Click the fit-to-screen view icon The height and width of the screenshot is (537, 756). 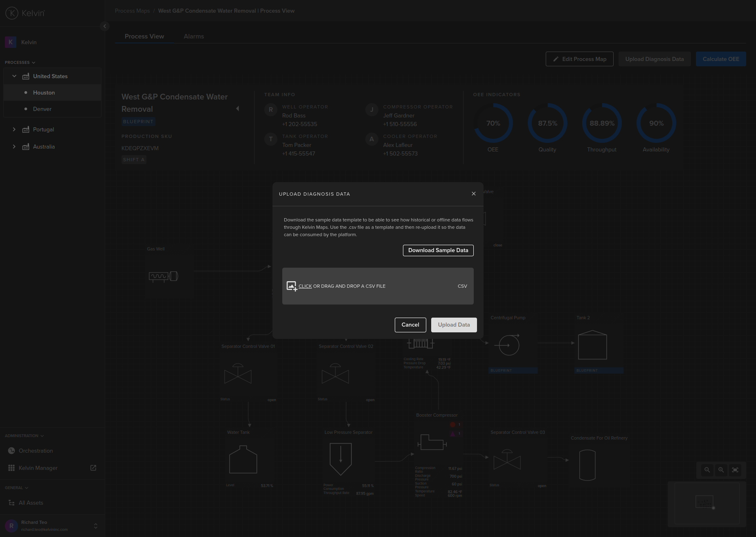(x=735, y=470)
